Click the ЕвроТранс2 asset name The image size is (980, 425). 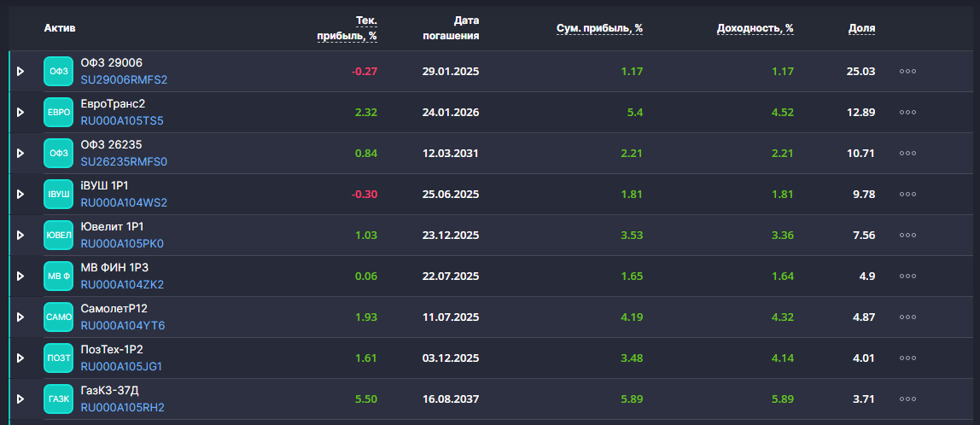pos(114,104)
